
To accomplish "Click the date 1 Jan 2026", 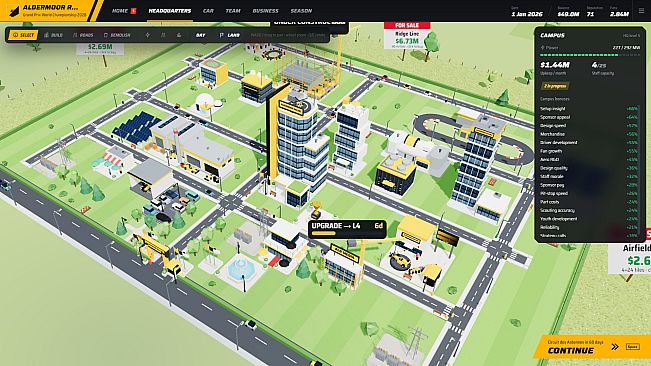I will (x=527, y=14).
